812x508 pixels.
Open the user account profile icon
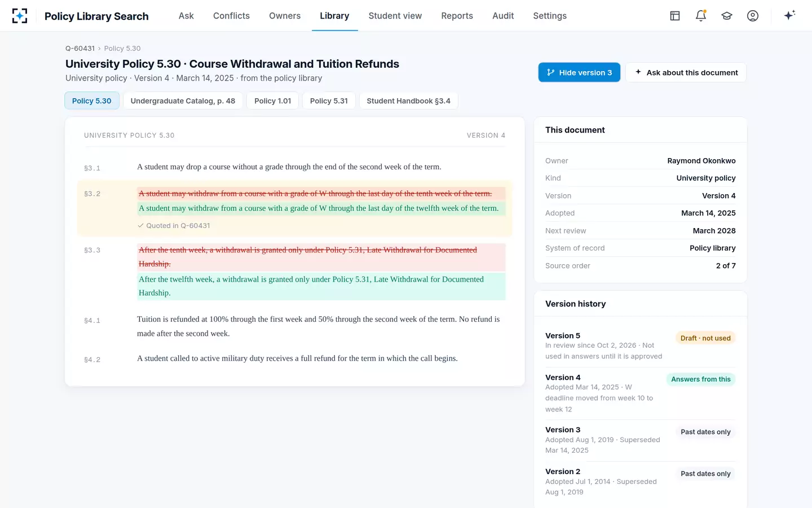pos(753,16)
